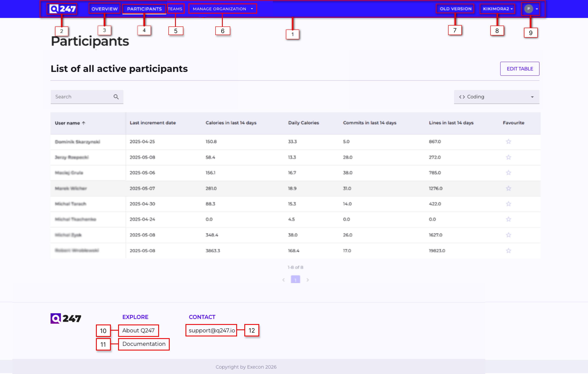Image resolution: width=588 pixels, height=374 pixels.
Task: Toggle favourite star for 1276.0 lines row
Action: (x=508, y=188)
